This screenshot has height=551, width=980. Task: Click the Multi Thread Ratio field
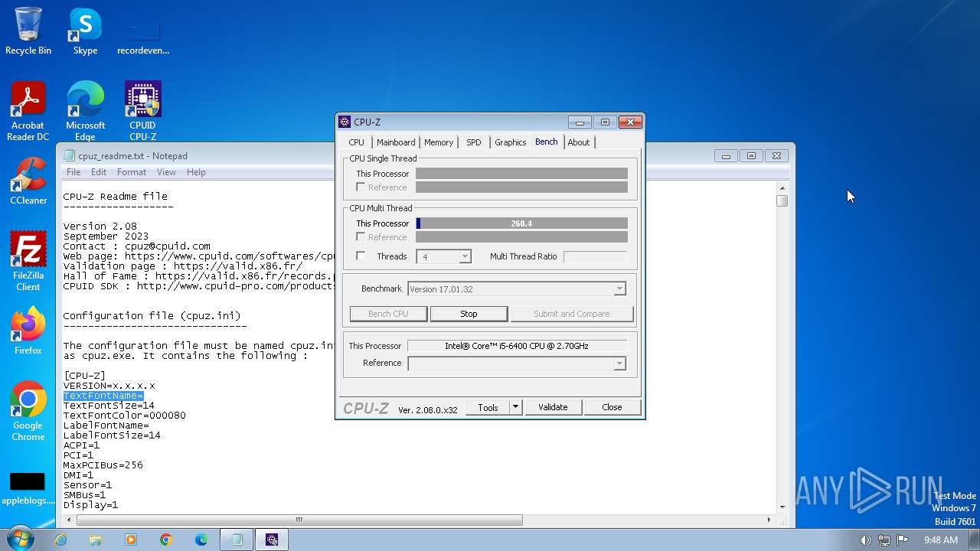coord(595,256)
